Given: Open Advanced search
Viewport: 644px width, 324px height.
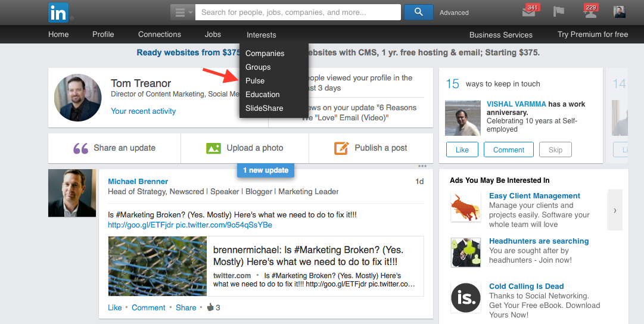Looking at the screenshot, I should [x=454, y=13].
